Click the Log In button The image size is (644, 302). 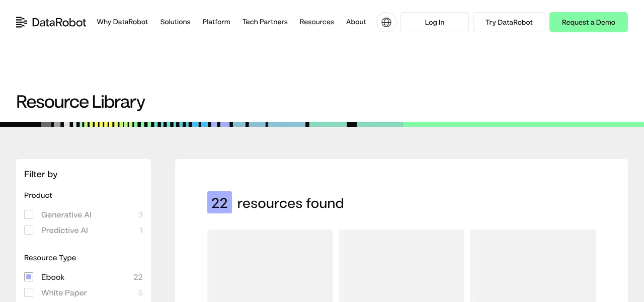click(435, 22)
